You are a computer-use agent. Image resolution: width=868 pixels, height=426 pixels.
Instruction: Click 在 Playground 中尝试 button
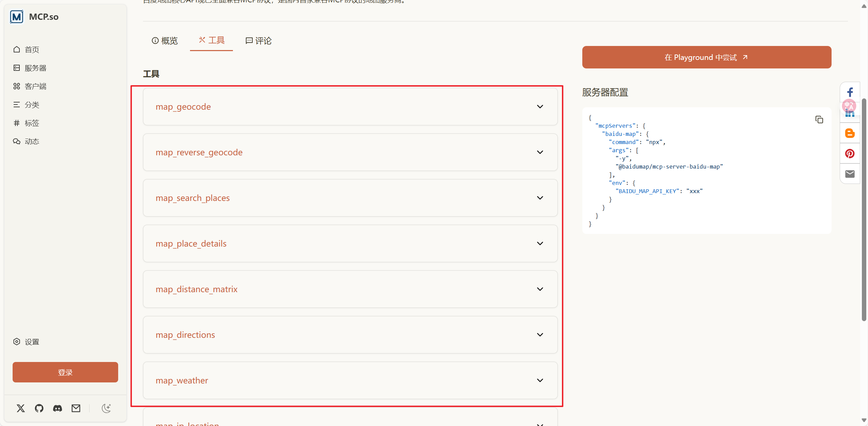coord(707,57)
